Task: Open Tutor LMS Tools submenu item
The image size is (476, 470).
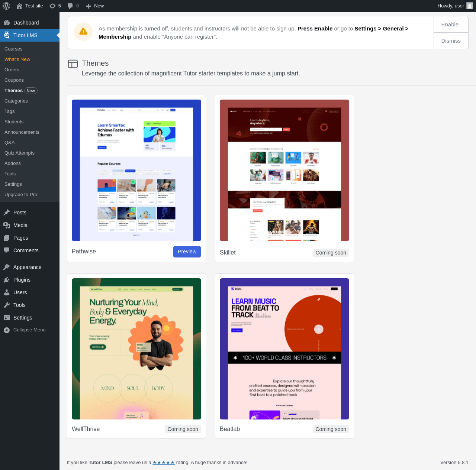Action: (x=10, y=174)
